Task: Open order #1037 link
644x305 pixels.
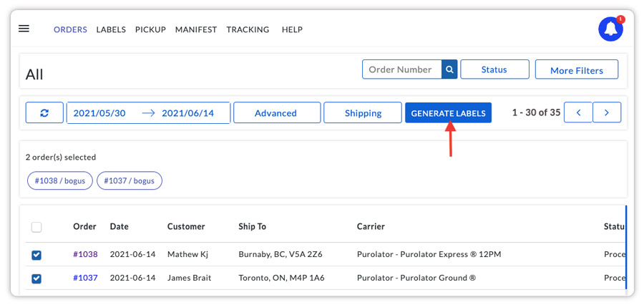Action: [85, 278]
